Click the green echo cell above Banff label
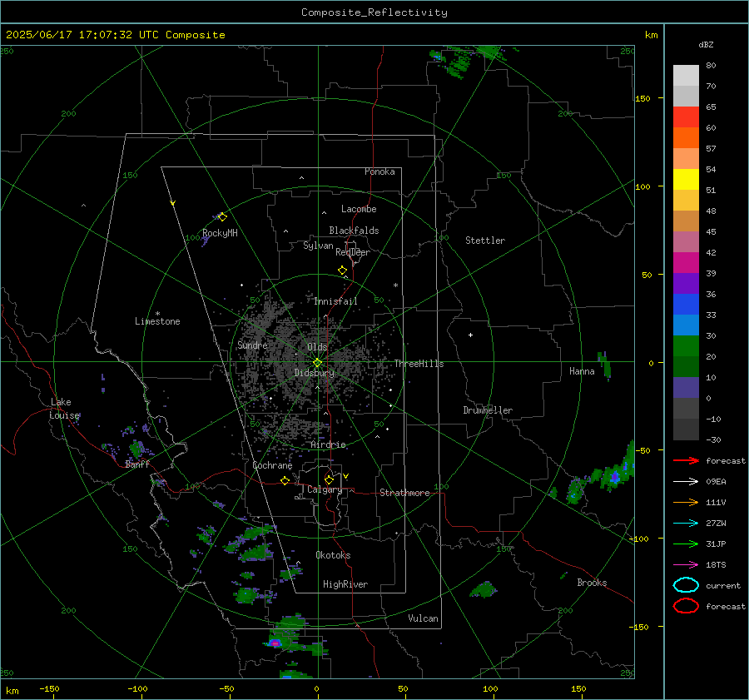749x700 pixels. 136,448
